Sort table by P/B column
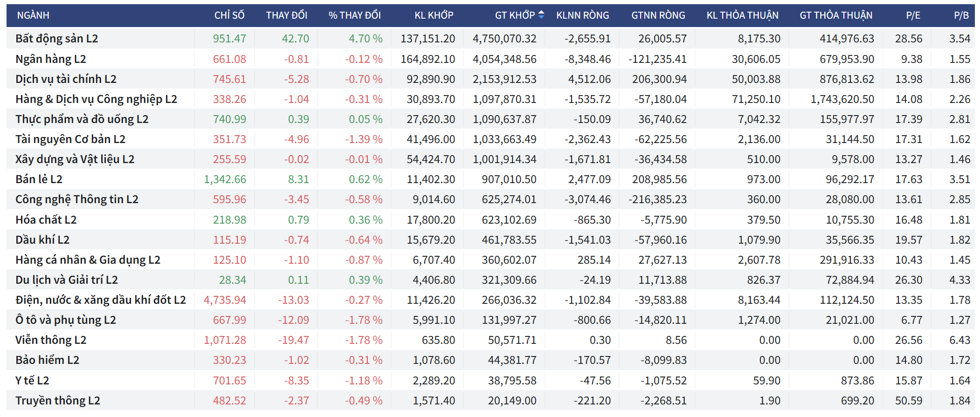 (961, 15)
